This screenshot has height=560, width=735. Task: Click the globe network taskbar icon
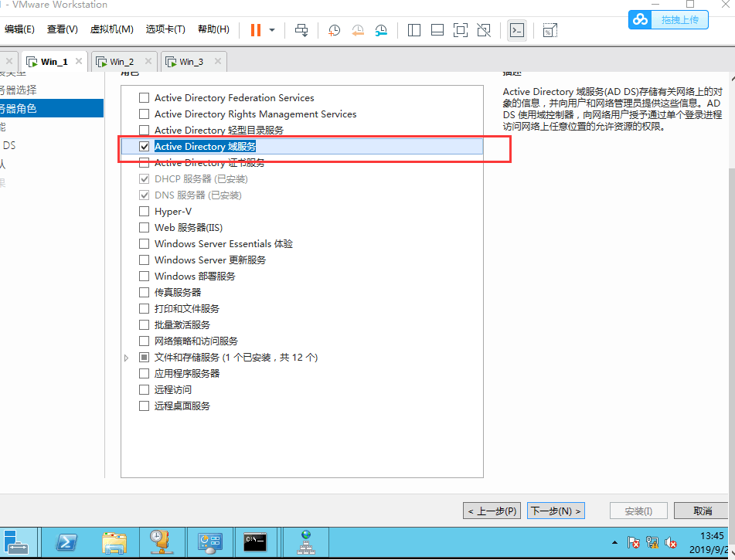pos(305,542)
